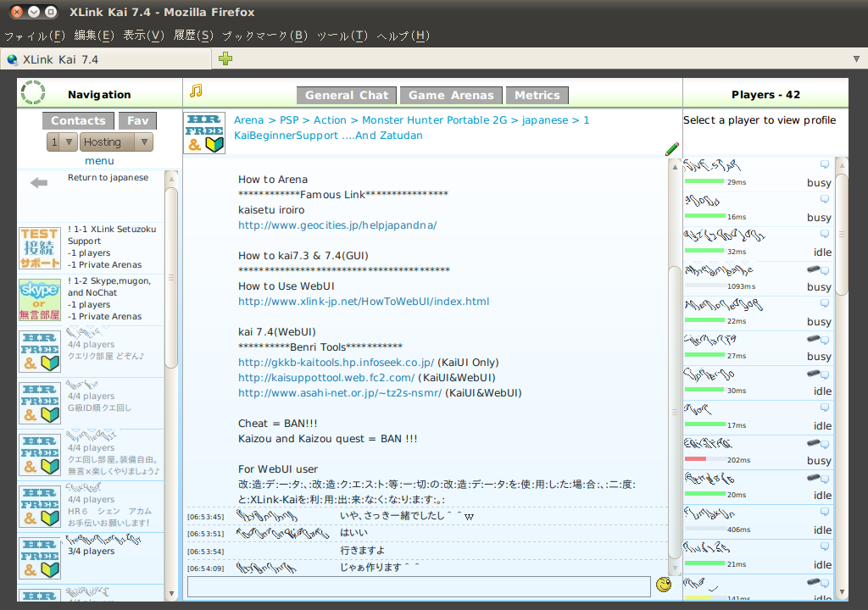Click chat bubble icon for 17ms player
The width and height of the screenshot is (868, 610).
click(824, 408)
